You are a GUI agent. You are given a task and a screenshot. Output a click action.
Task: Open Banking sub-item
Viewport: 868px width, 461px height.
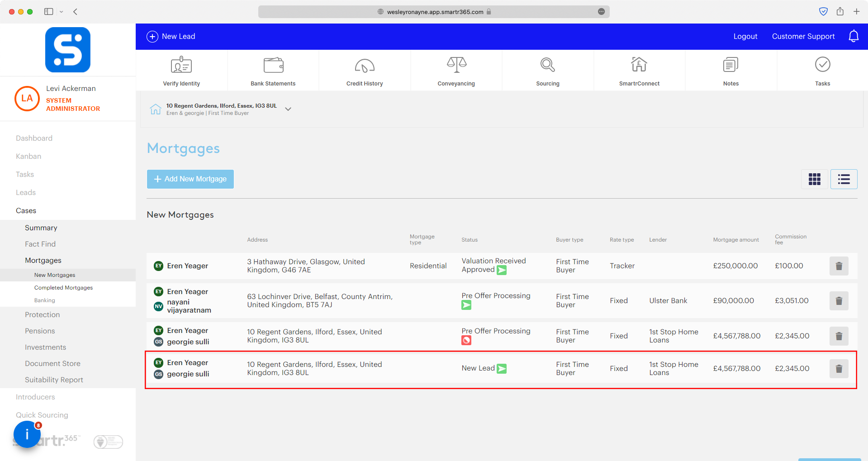tap(45, 300)
